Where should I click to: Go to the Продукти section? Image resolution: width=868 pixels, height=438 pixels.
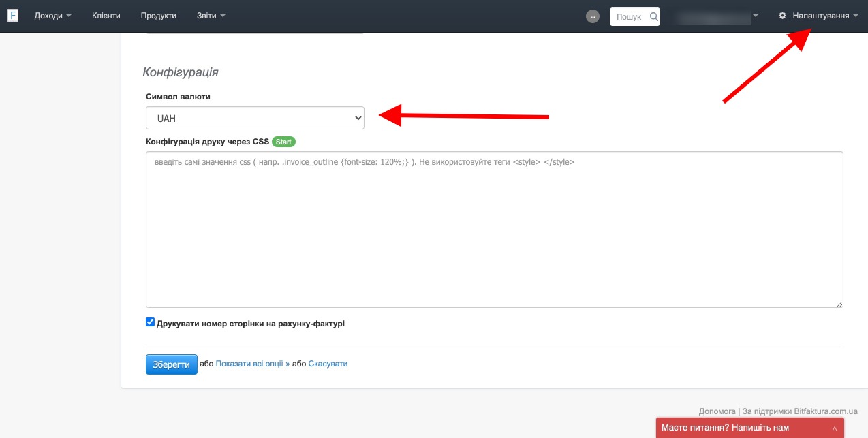158,16
